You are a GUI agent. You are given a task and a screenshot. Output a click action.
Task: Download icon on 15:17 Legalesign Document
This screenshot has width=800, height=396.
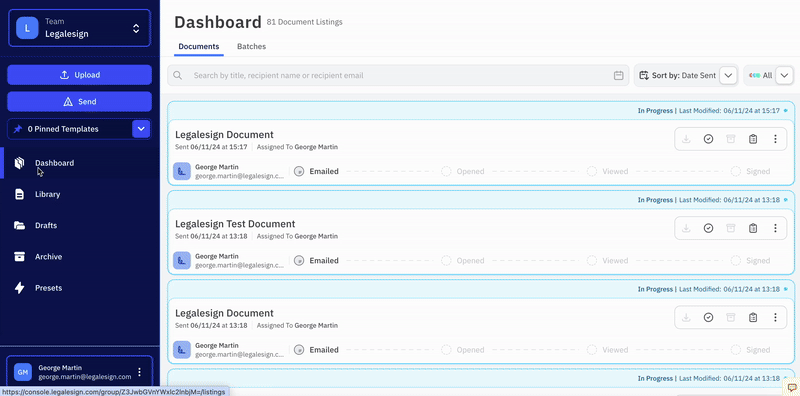click(686, 139)
